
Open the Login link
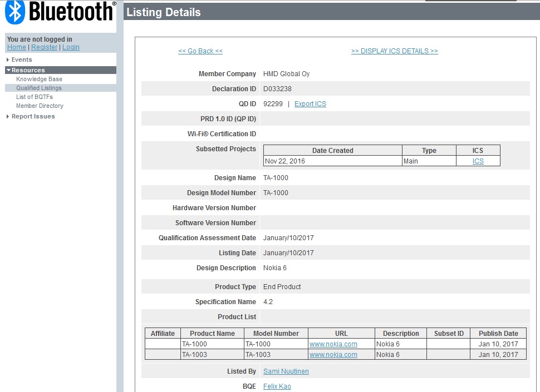[x=71, y=47]
